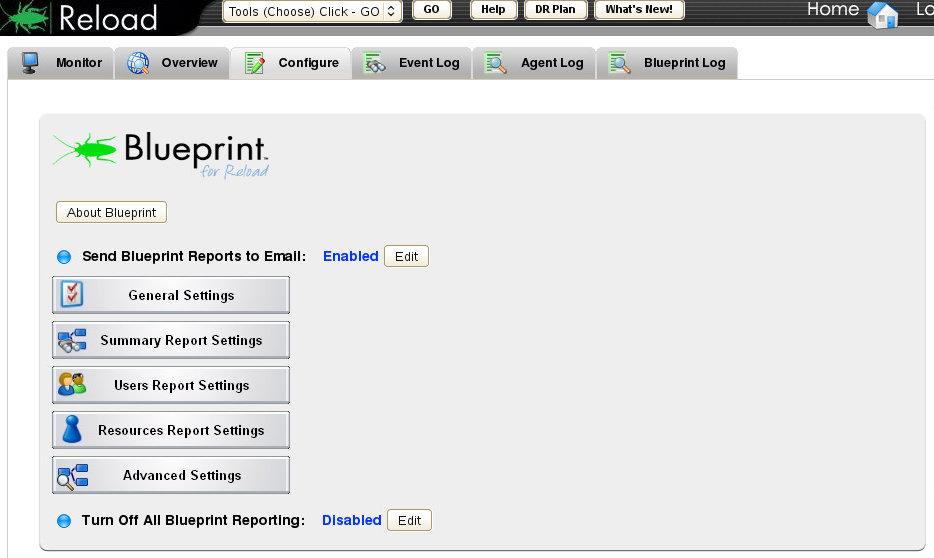Click the Event Log binoculars icon
This screenshot has height=558, width=934.
pyautogui.click(x=375, y=63)
